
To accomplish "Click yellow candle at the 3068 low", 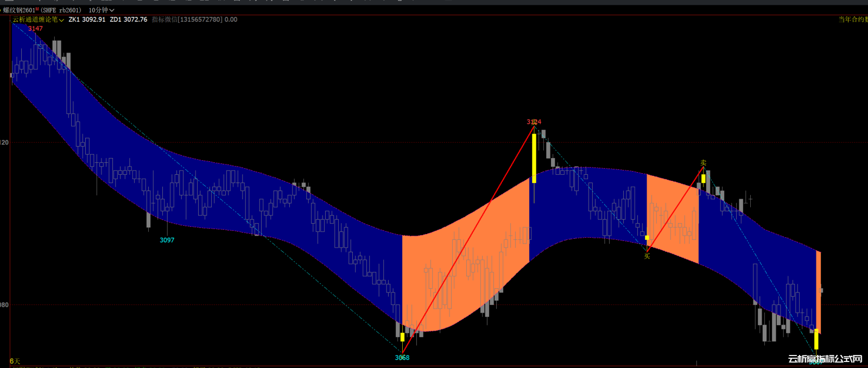I will click(402, 337).
